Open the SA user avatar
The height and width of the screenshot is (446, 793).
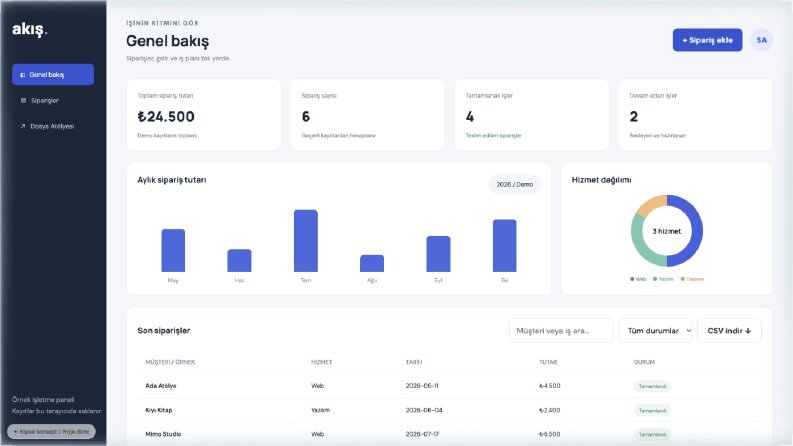762,40
